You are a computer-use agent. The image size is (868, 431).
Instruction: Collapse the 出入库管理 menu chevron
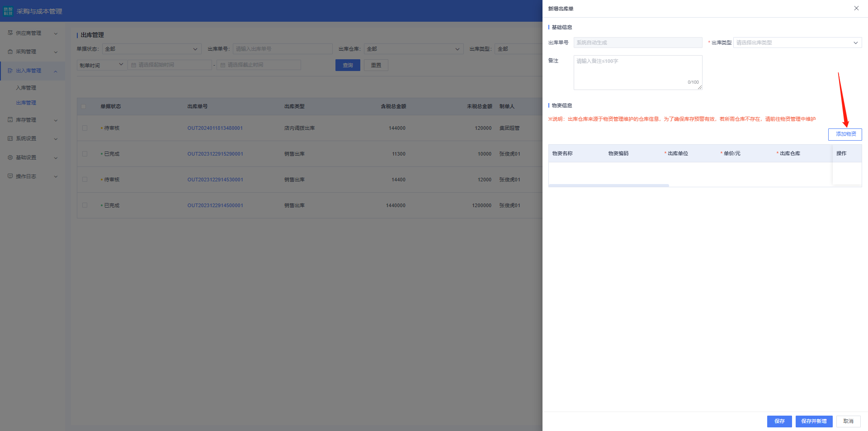click(x=56, y=71)
